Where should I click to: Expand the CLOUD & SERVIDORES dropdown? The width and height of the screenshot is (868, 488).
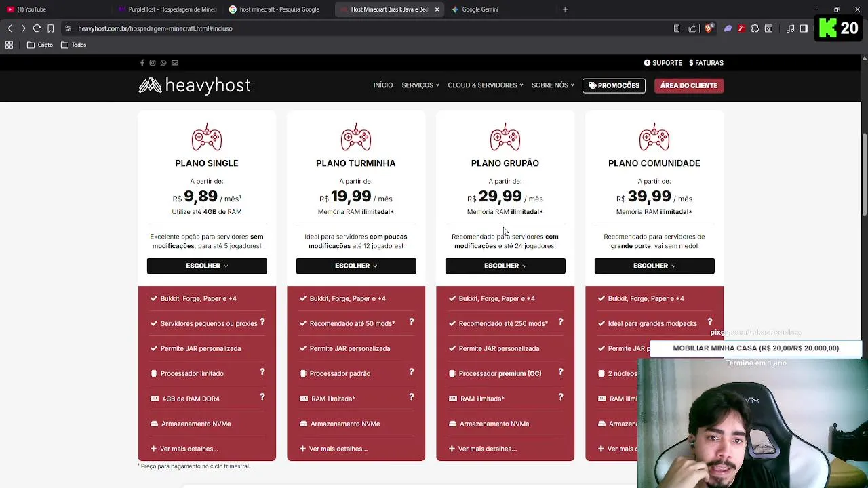coord(486,85)
